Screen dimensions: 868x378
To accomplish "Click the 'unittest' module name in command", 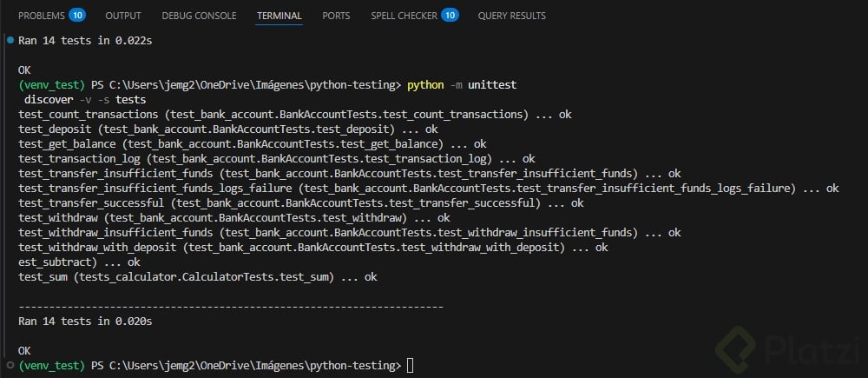I will point(492,85).
